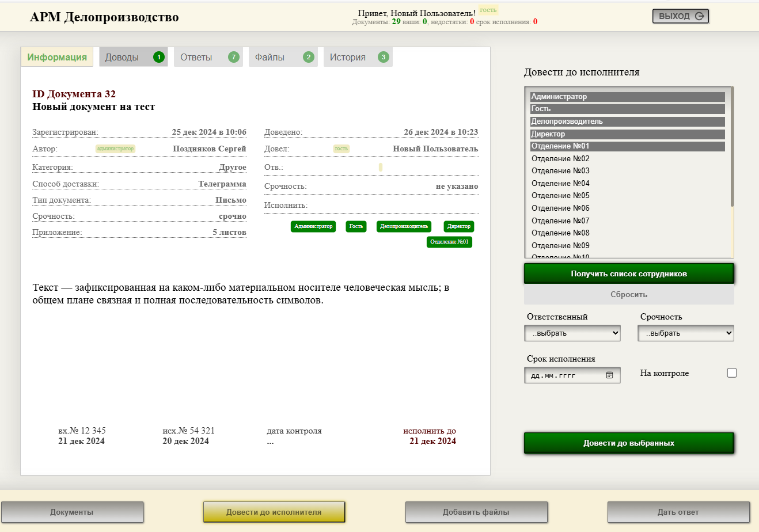Image resolution: width=759 pixels, height=532 pixels.
Task: Open the История tab
Action: click(x=358, y=57)
